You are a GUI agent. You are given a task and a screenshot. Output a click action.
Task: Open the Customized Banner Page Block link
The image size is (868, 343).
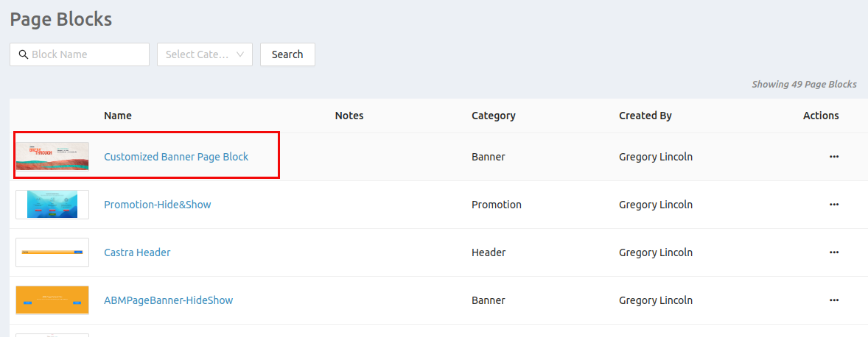pos(176,157)
